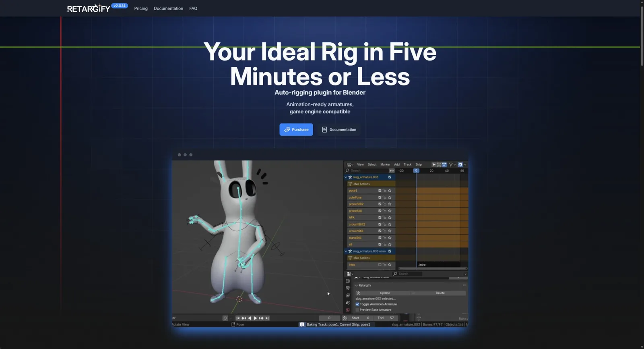This screenshot has height=349, width=644.
Task: Open the View Layer properties tab icon
Action: [x=348, y=295]
